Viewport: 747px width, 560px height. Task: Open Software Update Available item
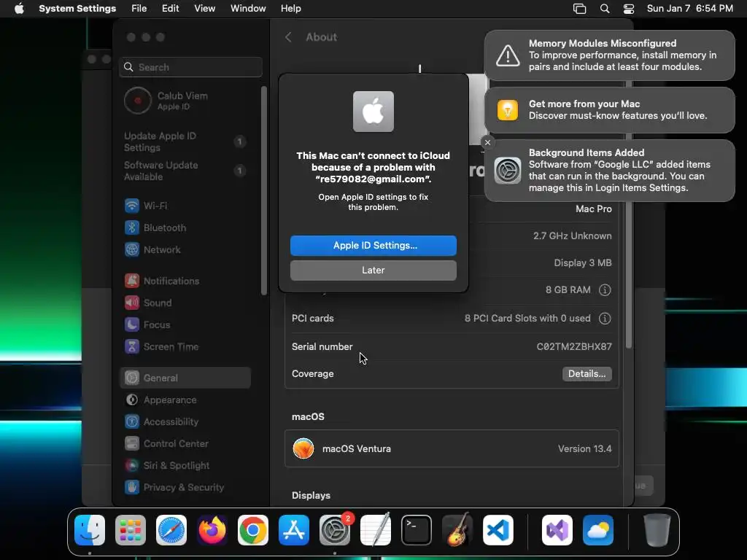185,171
